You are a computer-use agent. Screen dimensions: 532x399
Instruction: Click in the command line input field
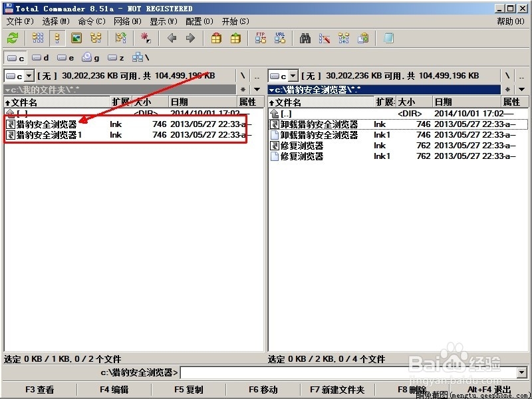[x=348, y=372]
